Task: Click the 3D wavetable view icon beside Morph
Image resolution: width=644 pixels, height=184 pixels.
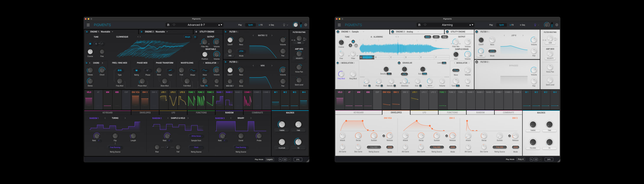Action: point(195,37)
